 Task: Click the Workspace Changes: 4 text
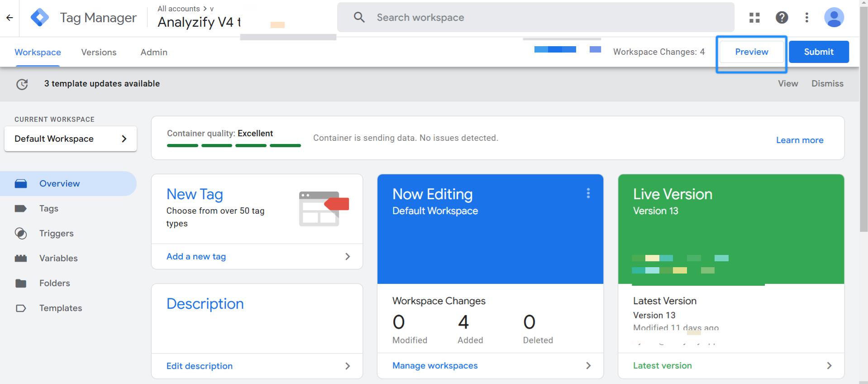pyautogui.click(x=658, y=52)
